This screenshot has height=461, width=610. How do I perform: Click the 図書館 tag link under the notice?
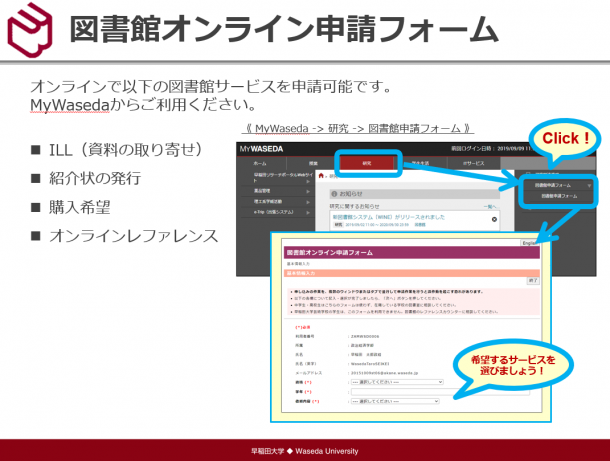[420, 225]
